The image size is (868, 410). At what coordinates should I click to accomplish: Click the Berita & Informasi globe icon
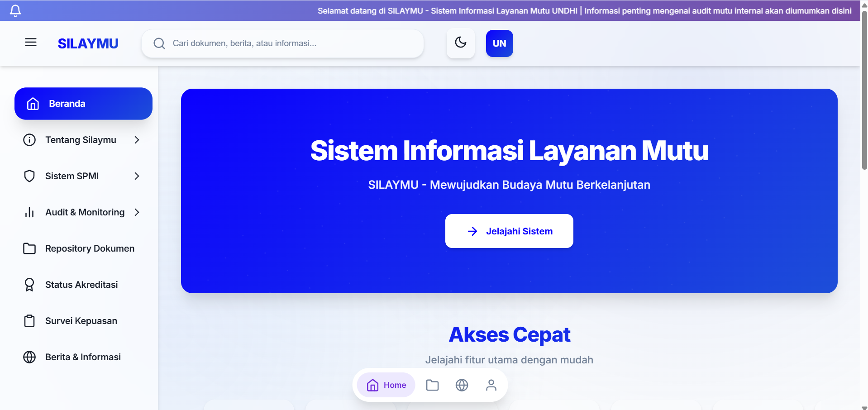tap(29, 357)
